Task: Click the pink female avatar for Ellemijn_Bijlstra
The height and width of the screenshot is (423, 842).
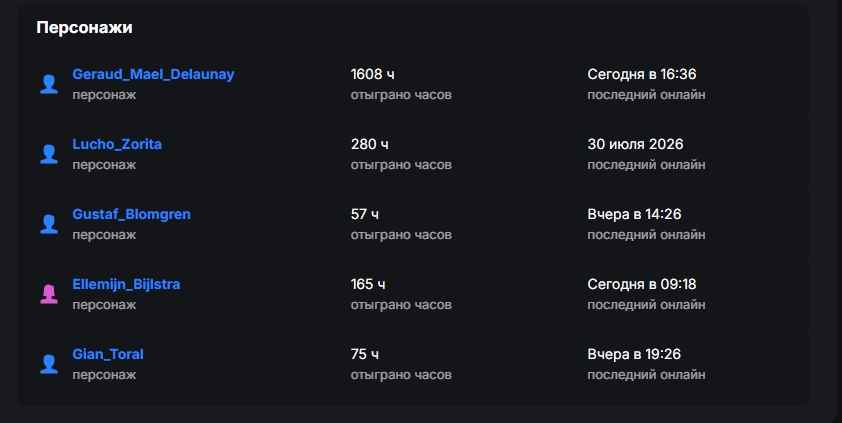Action: pos(49,294)
